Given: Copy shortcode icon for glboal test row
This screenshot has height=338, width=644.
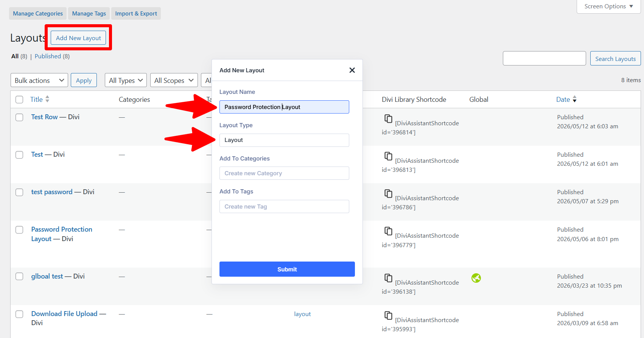Looking at the screenshot, I should (388, 278).
